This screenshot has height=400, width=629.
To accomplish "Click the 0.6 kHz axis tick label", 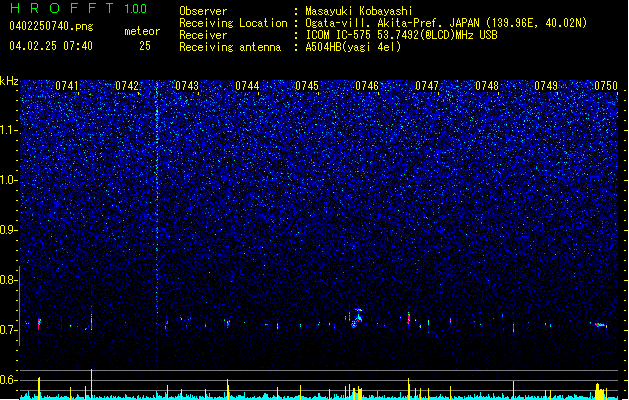I will [9, 380].
